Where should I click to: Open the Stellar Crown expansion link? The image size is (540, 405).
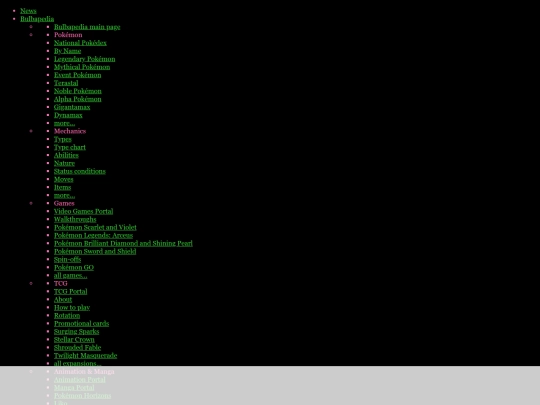(x=74, y=340)
